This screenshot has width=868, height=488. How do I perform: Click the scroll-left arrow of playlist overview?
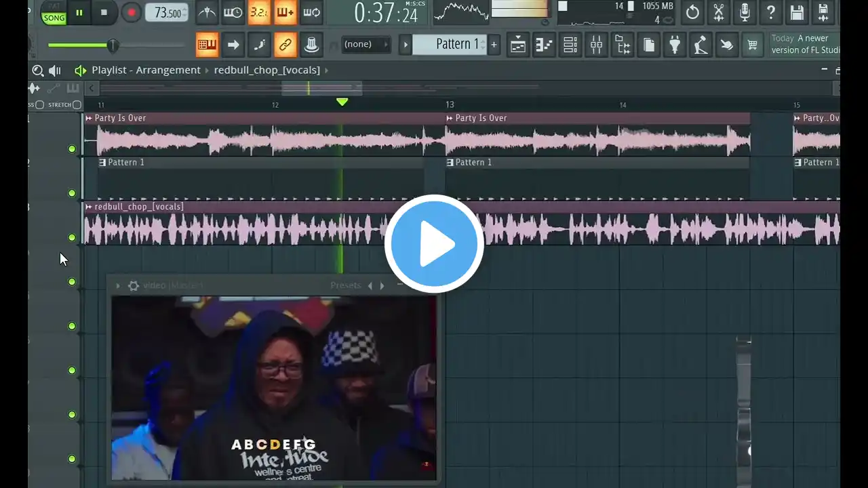tap(91, 88)
